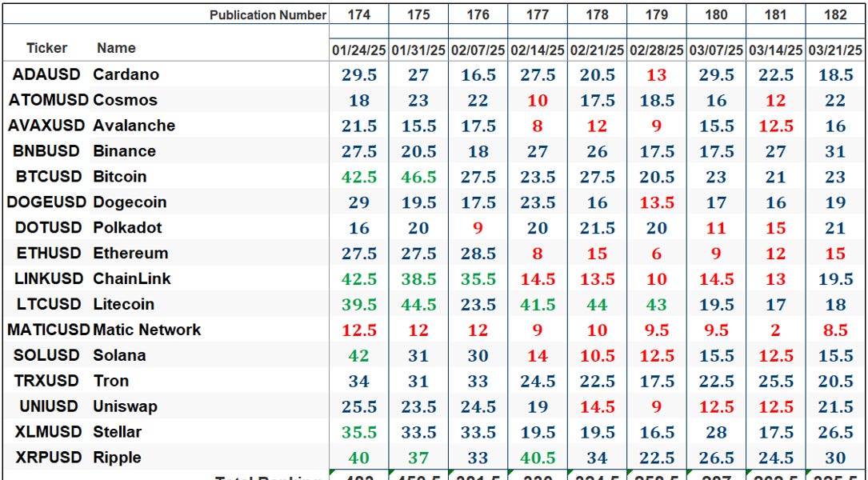Select the DOGEUSD ticker cell
Viewport: 868px width, 480px height.
pyautogui.click(x=46, y=202)
